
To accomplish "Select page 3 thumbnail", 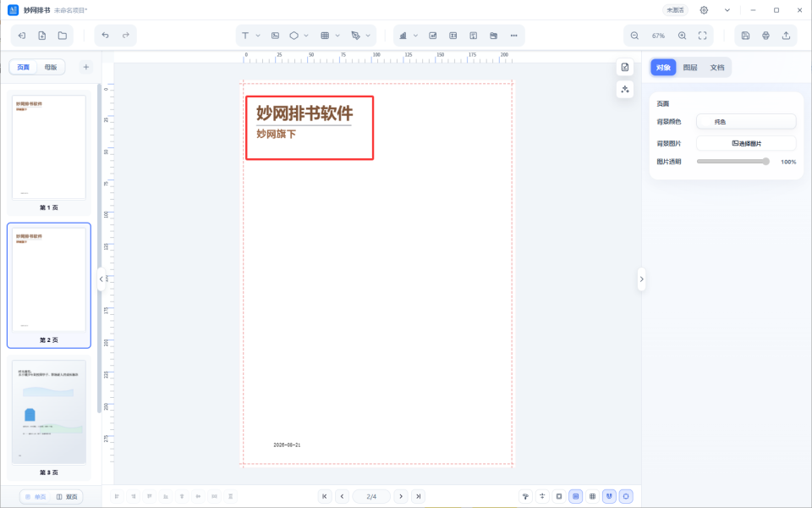I will 49,412.
